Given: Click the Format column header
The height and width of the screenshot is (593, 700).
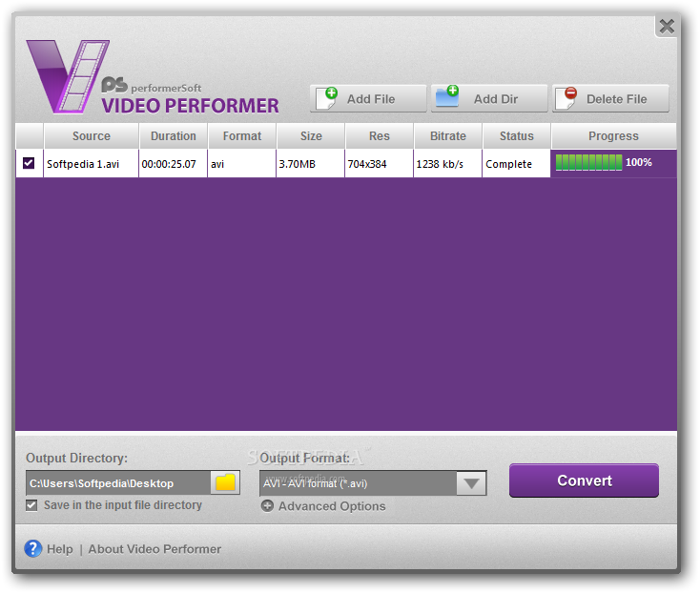Looking at the screenshot, I should (242, 135).
